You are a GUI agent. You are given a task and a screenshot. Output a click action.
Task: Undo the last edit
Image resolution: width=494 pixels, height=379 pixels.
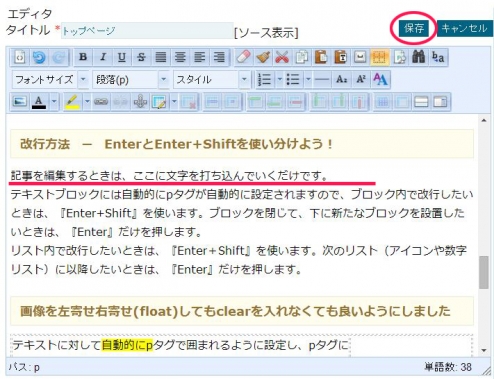click(39, 57)
